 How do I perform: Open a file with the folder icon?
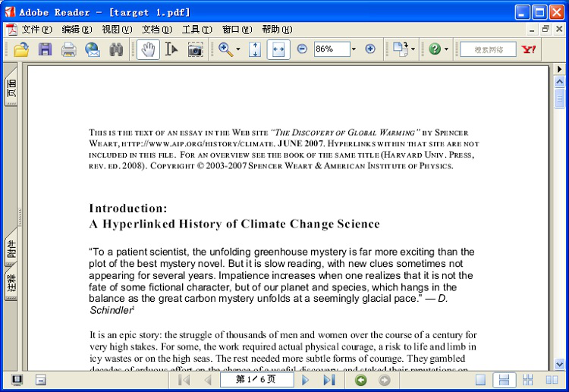click(x=21, y=49)
